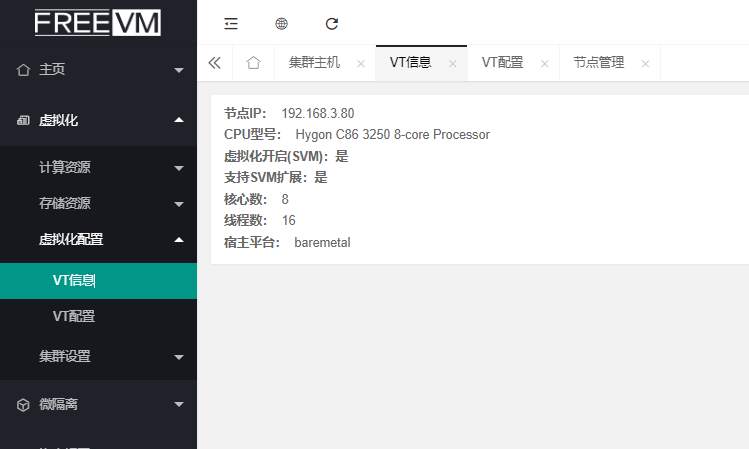Close the 集群主机 tab
749x449 pixels.
[360, 63]
